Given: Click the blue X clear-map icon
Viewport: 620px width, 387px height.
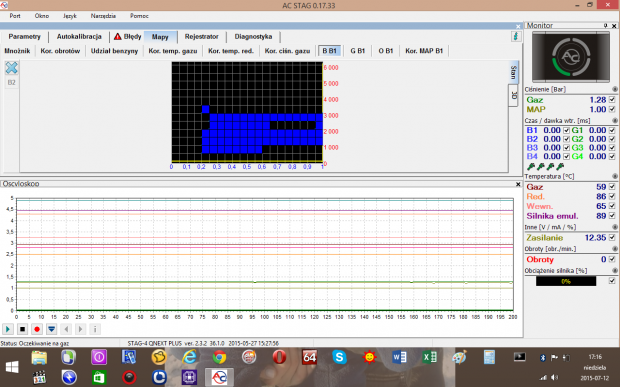Looking at the screenshot, I should (x=11, y=68).
